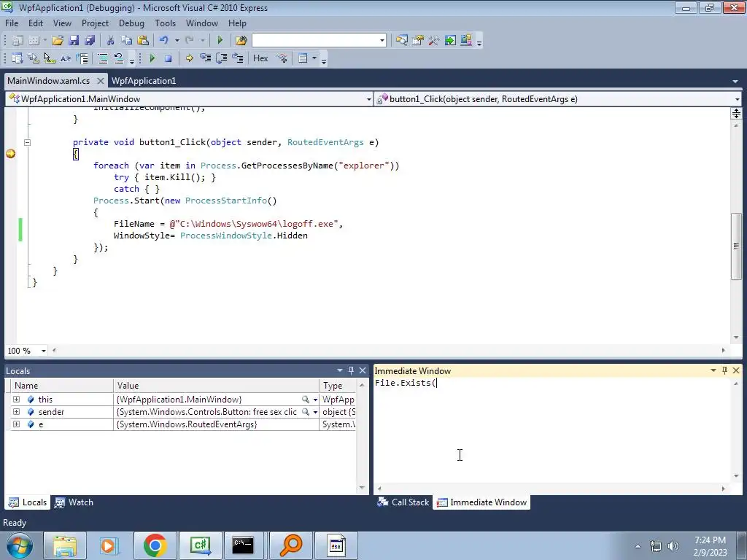
Task: Open the WpfApplication1.MainWindow class dropdown
Action: click(x=368, y=99)
